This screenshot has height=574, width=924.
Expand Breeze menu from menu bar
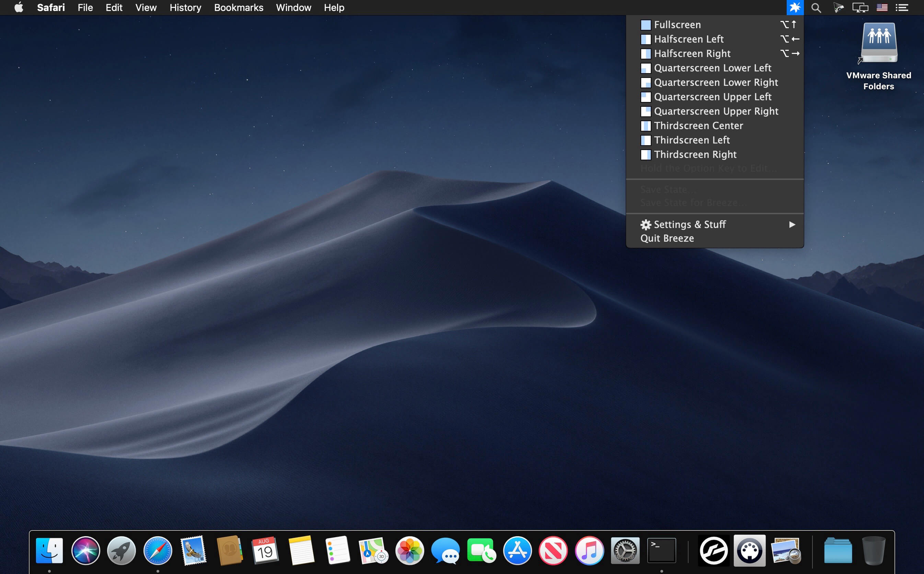793,7
